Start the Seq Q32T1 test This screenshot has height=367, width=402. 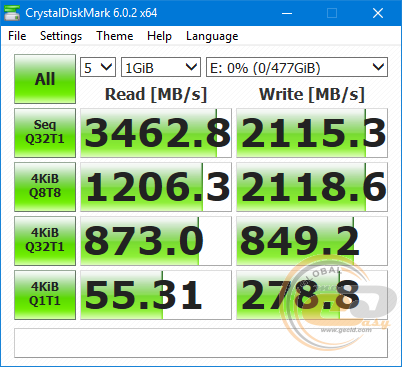45,133
